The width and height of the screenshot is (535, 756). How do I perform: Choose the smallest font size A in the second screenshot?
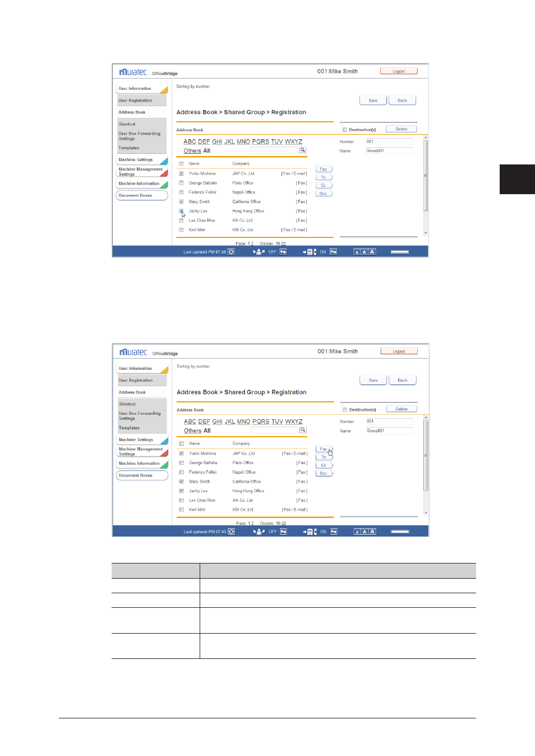(357, 532)
